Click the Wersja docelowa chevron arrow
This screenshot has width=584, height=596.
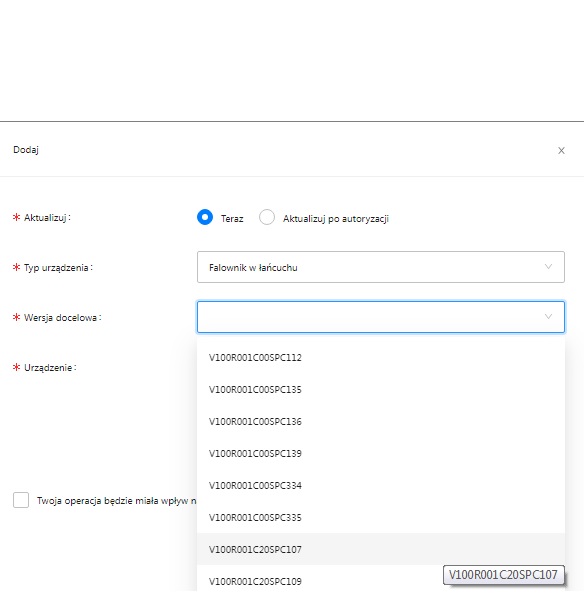(x=548, y=317)
